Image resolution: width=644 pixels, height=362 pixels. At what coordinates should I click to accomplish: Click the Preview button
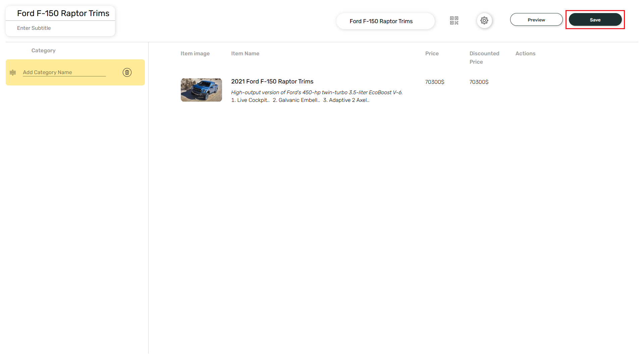[536, 20]
